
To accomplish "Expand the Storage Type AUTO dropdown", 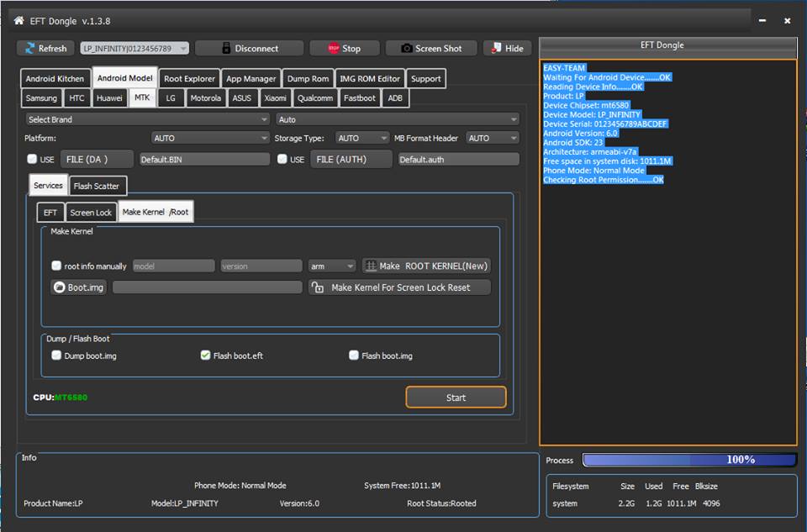I will pos(361,138).
